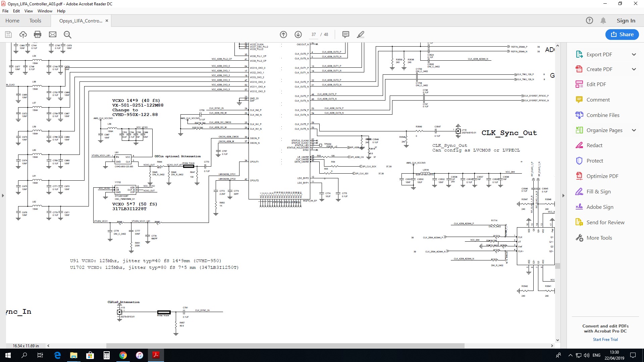Open the Find text magnifier tool
The width and height of the screenshot is (644, 362).
(x=67, y=35)
